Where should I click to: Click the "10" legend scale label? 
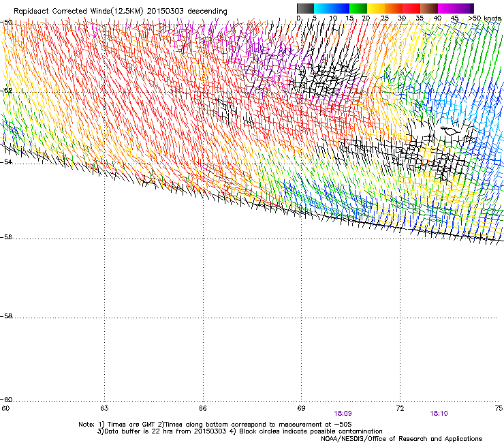(x=333, y=18)
